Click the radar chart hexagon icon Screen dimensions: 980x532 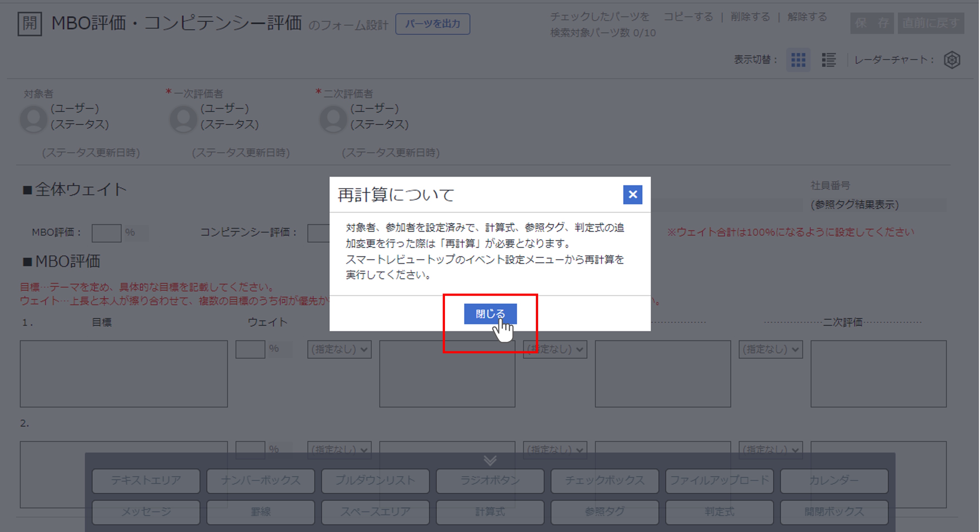coord(952,60)
